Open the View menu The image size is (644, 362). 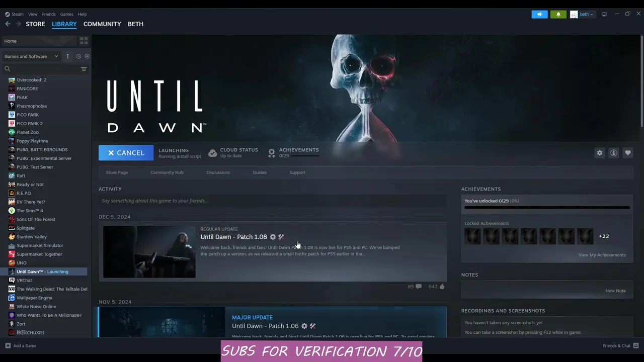(33, 14)
